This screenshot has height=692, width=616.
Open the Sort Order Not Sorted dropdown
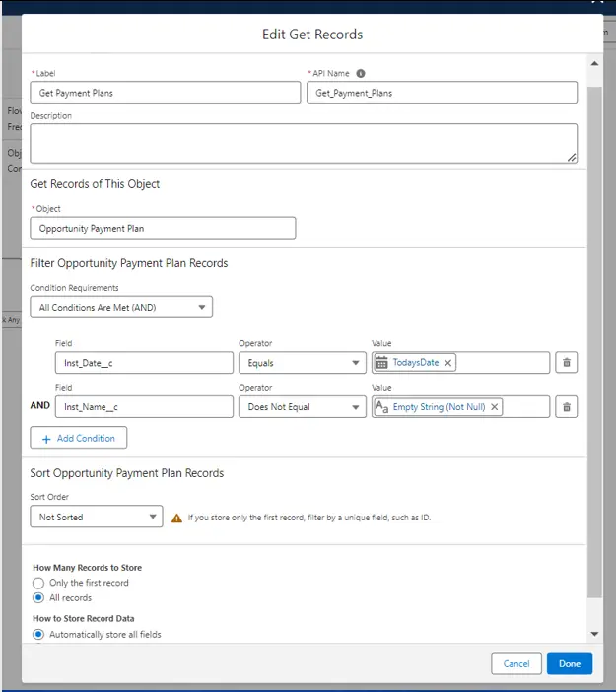[97, 517]
